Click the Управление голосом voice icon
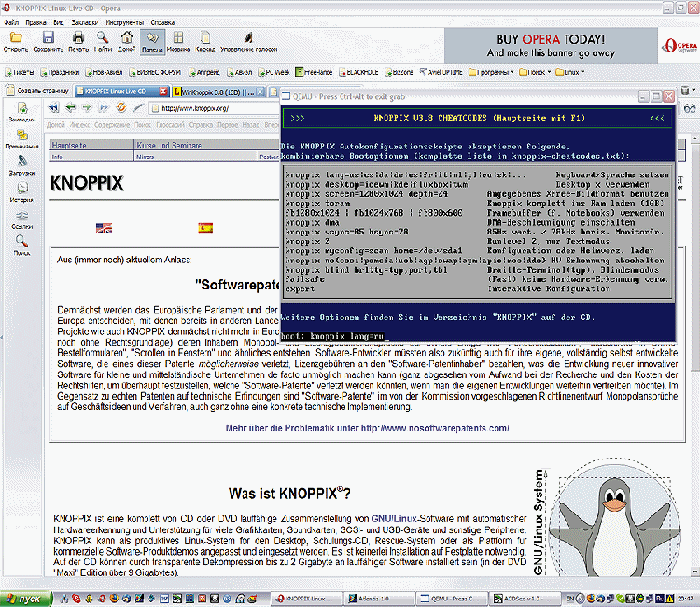This screenshot has width=700, height=607. 248,38
